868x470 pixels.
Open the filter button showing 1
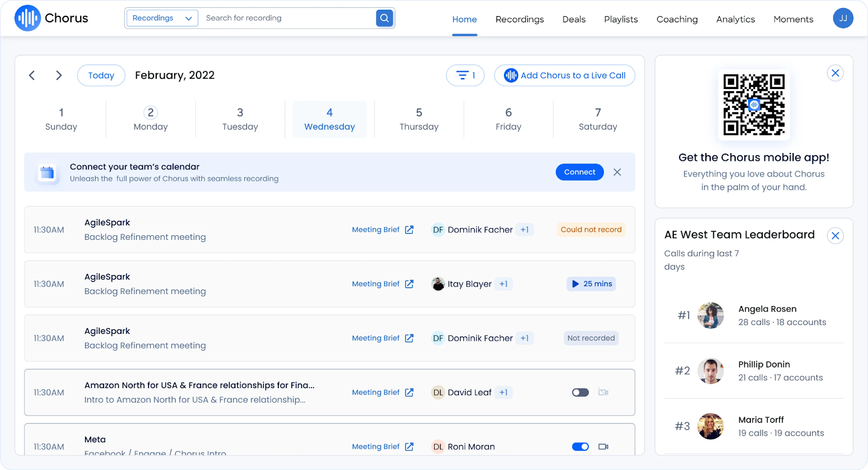pyautogui.click(x=465, y=75)
